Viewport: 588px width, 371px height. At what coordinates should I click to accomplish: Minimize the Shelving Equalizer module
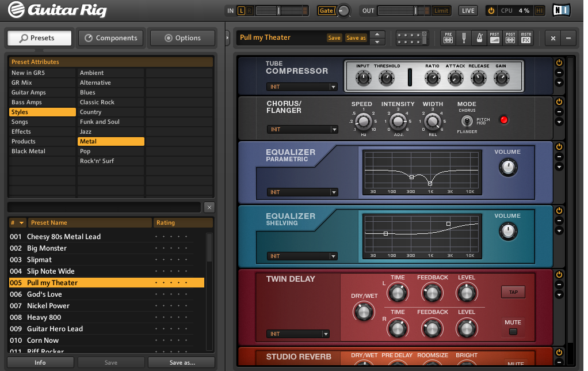click(559, 221)
